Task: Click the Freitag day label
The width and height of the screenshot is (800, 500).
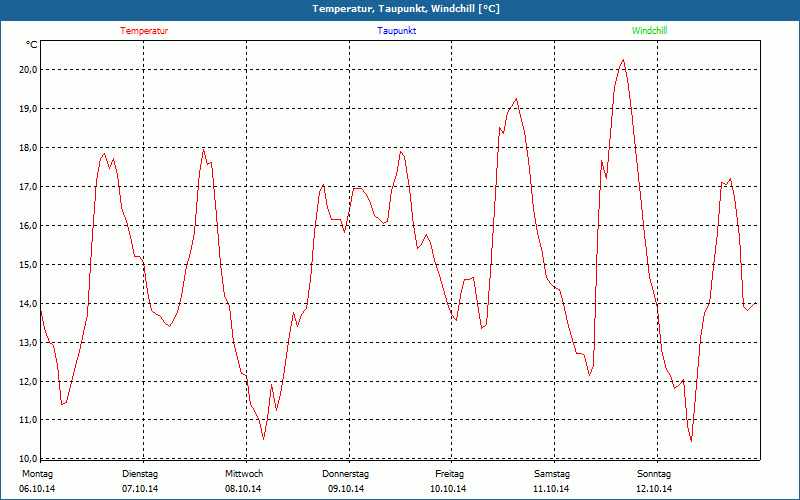Action: (449, 474)
